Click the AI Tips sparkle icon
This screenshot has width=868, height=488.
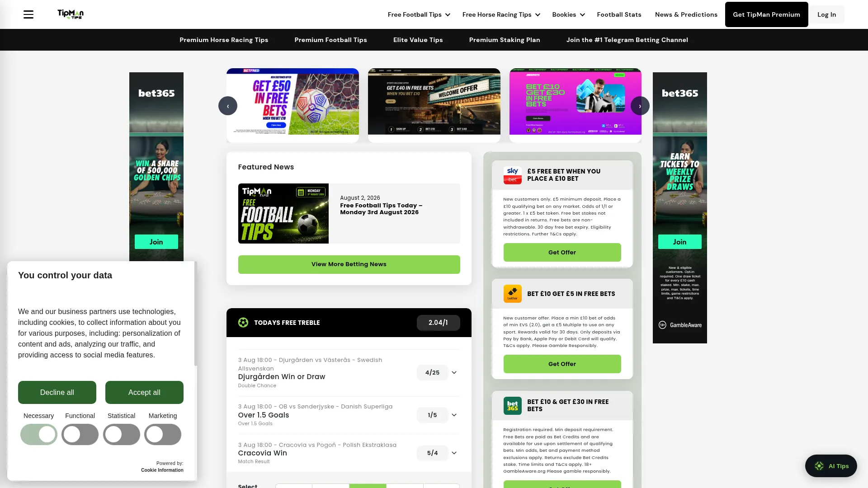[819, 466]
